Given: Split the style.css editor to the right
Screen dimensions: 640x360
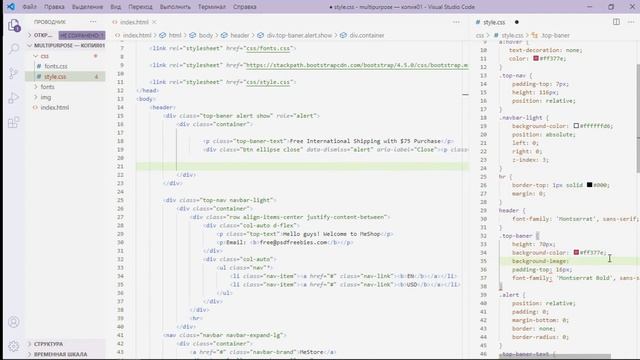Looking at the screenshot, I should [616, 22].
